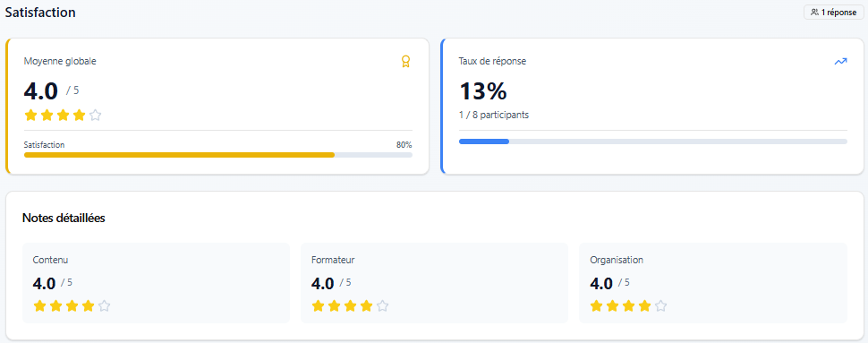868x343 pixels.
Task: Click the trending arrow icon in Taux de réponse
Action: (x=840, y=62)
